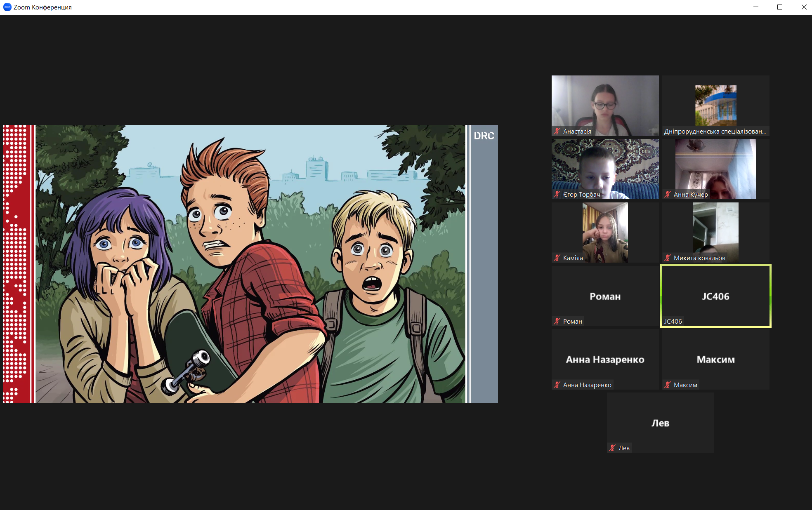Click muted mic icon beside Роман label
This screenshot has width=812, height=510.
pyautogui.click(x=557, y=322)
